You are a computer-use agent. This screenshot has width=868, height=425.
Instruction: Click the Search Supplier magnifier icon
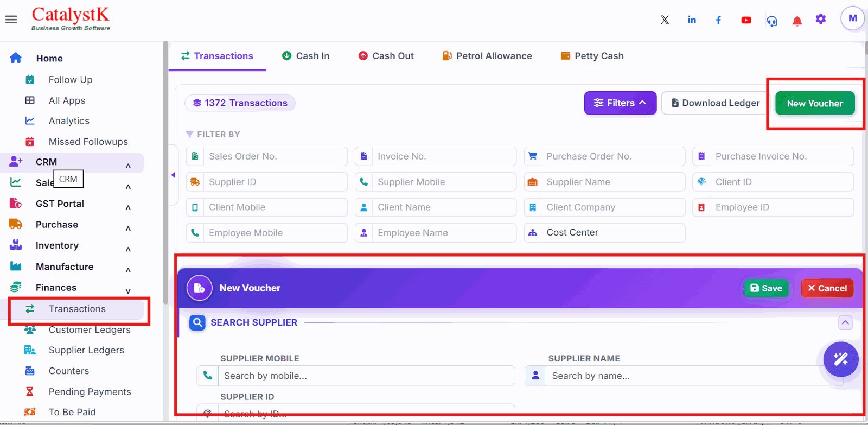pos(197,322)
